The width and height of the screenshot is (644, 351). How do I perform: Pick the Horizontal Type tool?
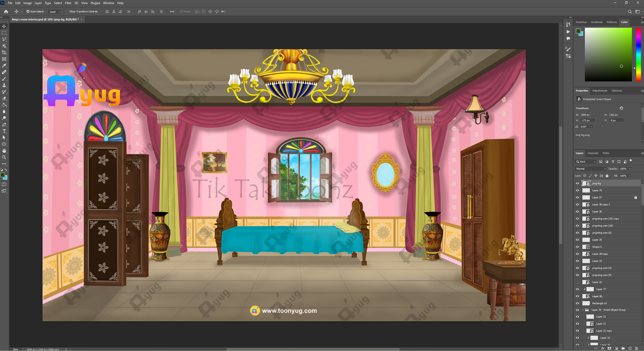(4, 131)
